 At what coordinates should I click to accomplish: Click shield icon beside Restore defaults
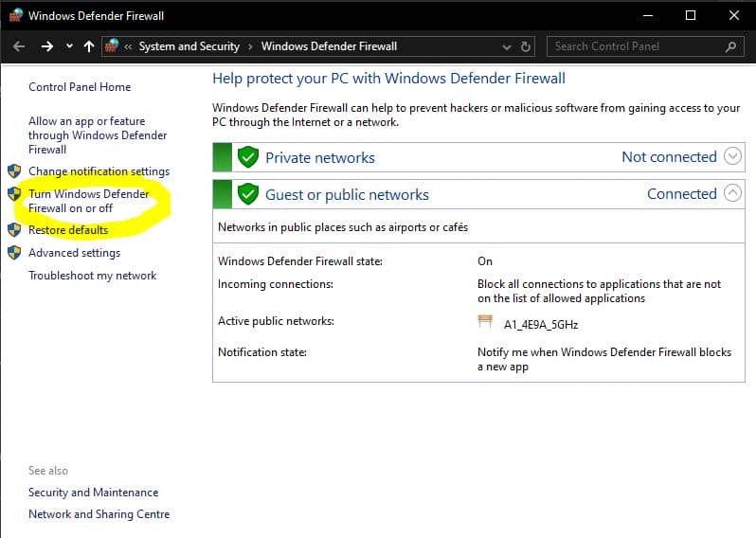tap(14, 230)
